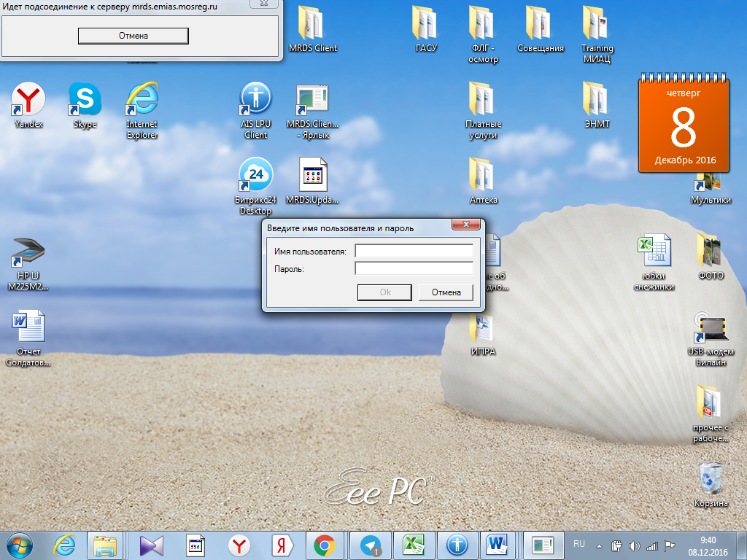Open the RU language indicator
This screenshot has height=560, width=747.
click(578, 544)
